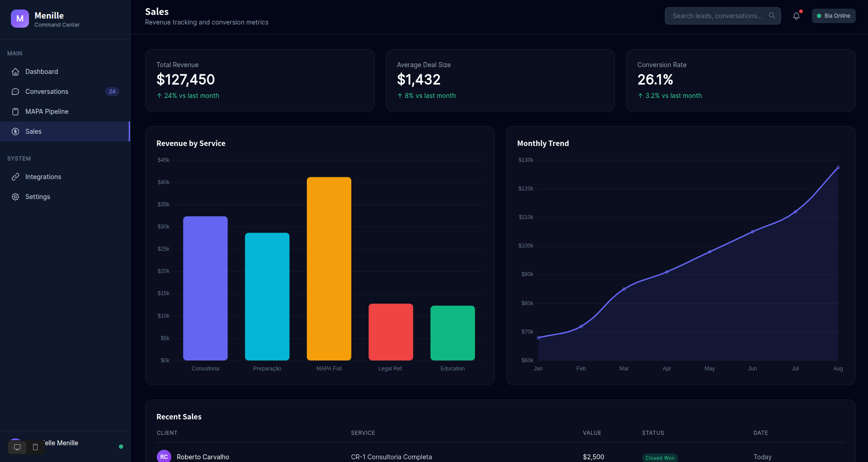This screenshot has width=868, height=462.
Task: Click the Recent Sales heading
Action: pos(179,417)
